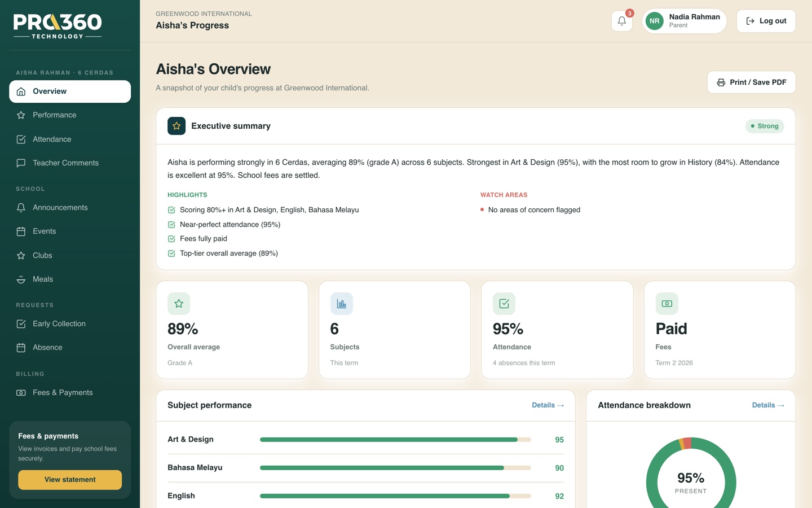This screenshot has width=812, height=508.
Task: Click the 95% Attendance card
Action: [557, 330]
